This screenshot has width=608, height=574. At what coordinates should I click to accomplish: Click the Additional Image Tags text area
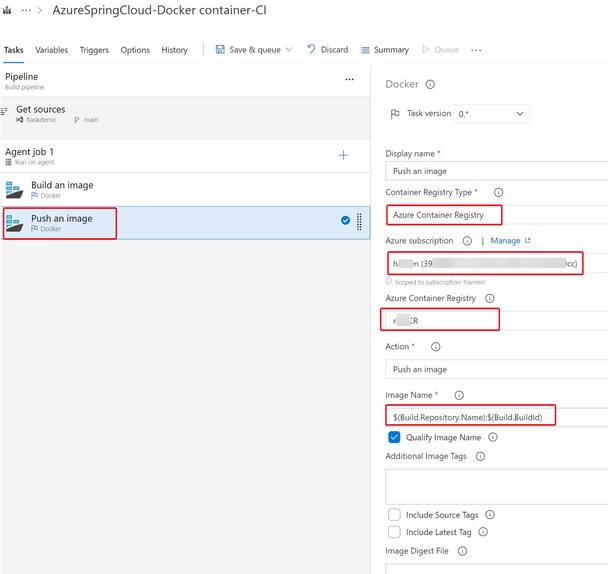[x=496, y=487]
